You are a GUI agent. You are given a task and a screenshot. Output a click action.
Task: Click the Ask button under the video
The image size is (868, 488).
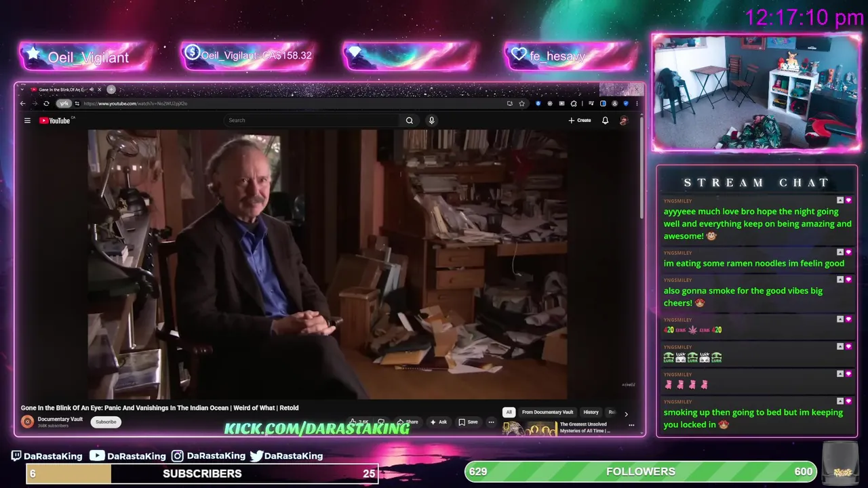(439, 422)
